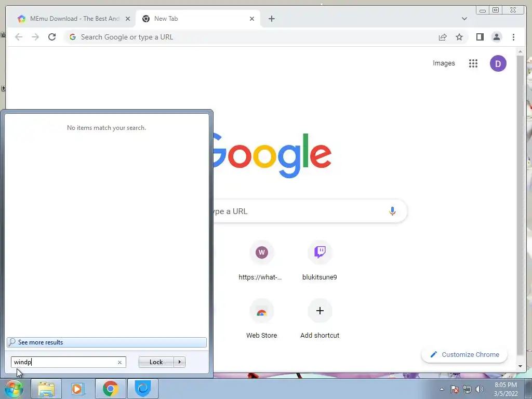Select the New Tab tab

point(198,19)
